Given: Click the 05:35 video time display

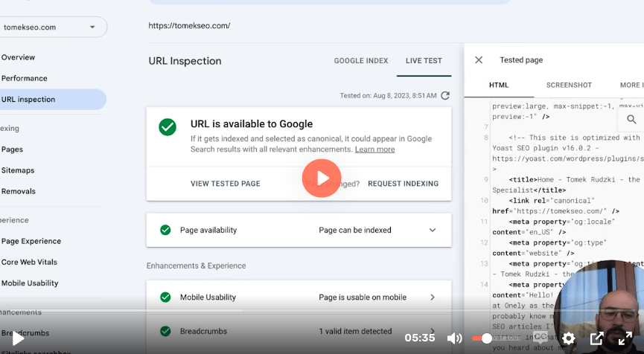Looking at the screenshot, I should click(x=419, y=338).
